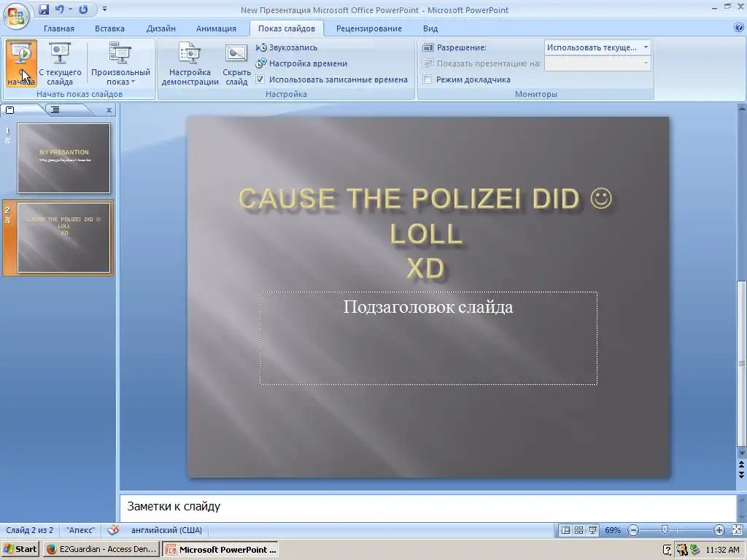The image size is (747, 560).
Task: Open Настройка времени rehearse timings
Action: pos(301,63)
